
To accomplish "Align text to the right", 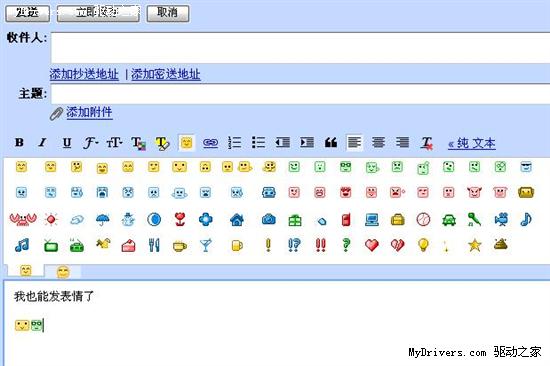I will [x=402, y=142].
